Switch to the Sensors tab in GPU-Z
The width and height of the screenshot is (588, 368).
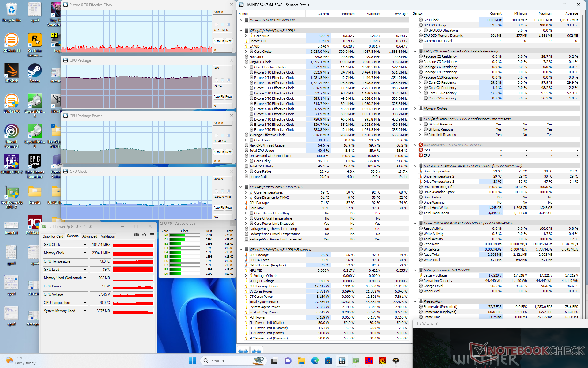click(73, 236)
